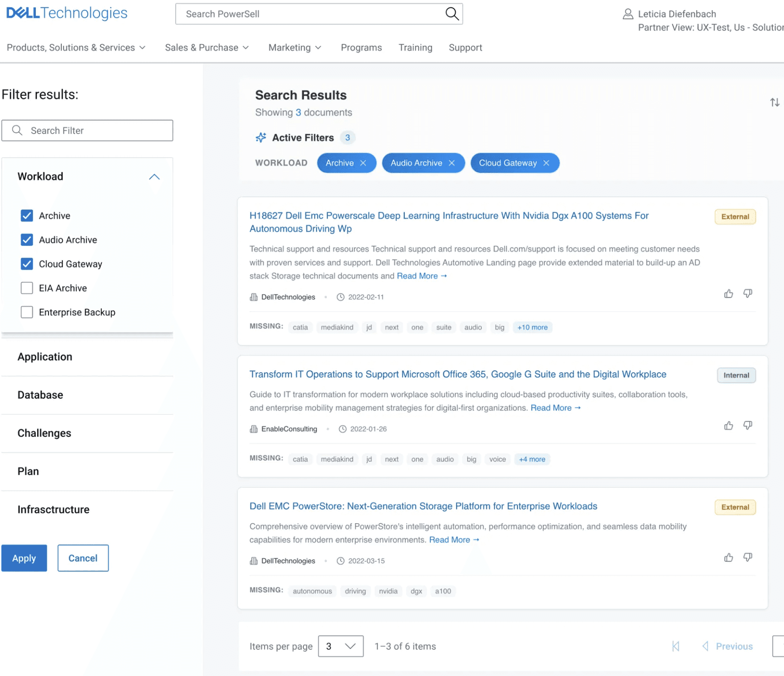The width and height of the screenshot is (784, 676).
Task: Uncheck the Audio Archive checkbox
Action: coord(27,240)
